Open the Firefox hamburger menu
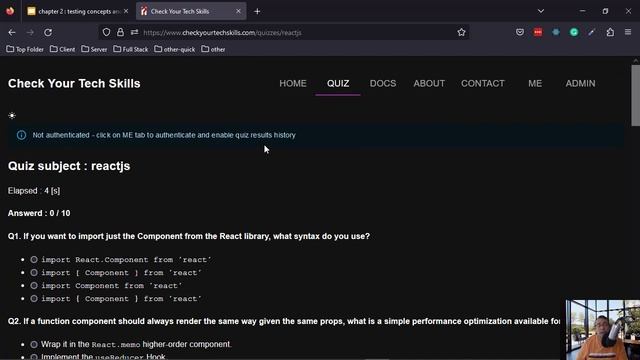Screen dimensions: 640x360 (x=628, y=32)
